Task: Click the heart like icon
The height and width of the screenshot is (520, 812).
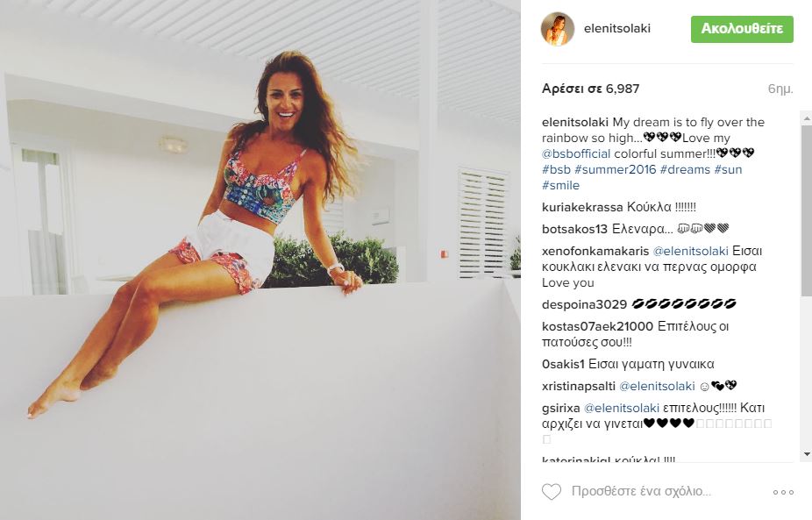Action: click(x=552, y=492)
